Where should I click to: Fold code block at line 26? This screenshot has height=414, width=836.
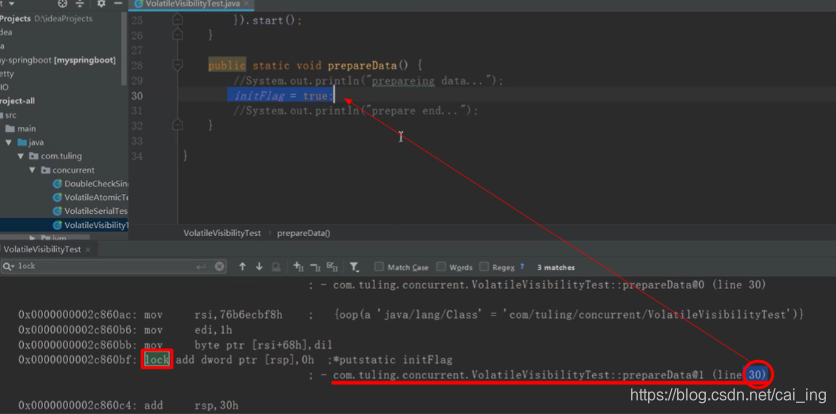point(178,35)
